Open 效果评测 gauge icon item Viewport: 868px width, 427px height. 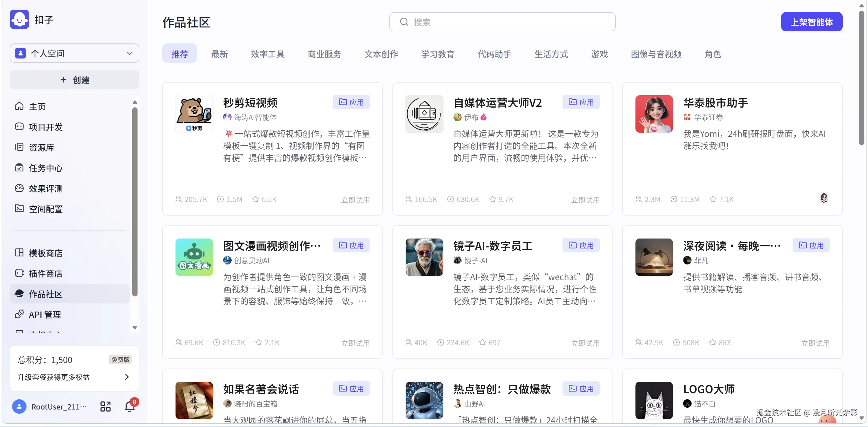tap(19, 188)
